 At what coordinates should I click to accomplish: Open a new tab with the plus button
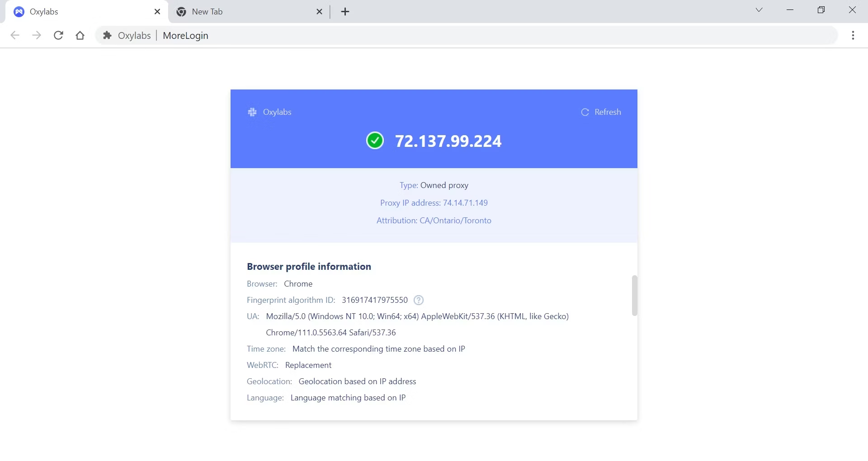[x=345, y=12]
